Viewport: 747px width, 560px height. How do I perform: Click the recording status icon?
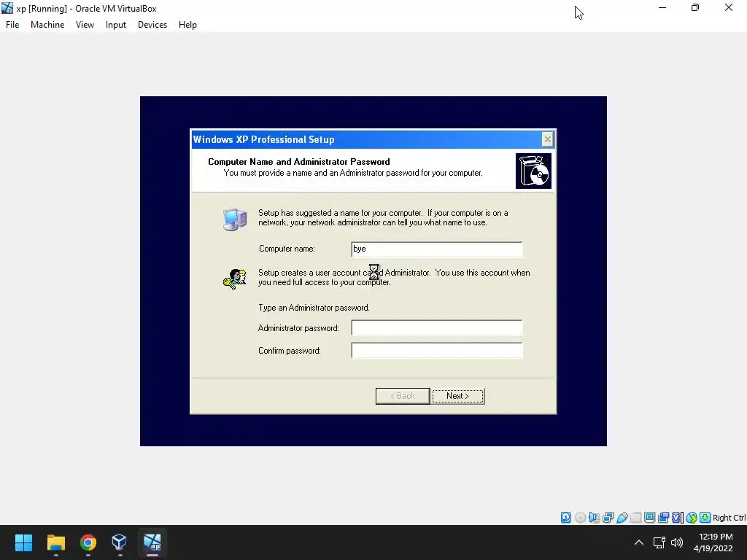coord(663,518)
